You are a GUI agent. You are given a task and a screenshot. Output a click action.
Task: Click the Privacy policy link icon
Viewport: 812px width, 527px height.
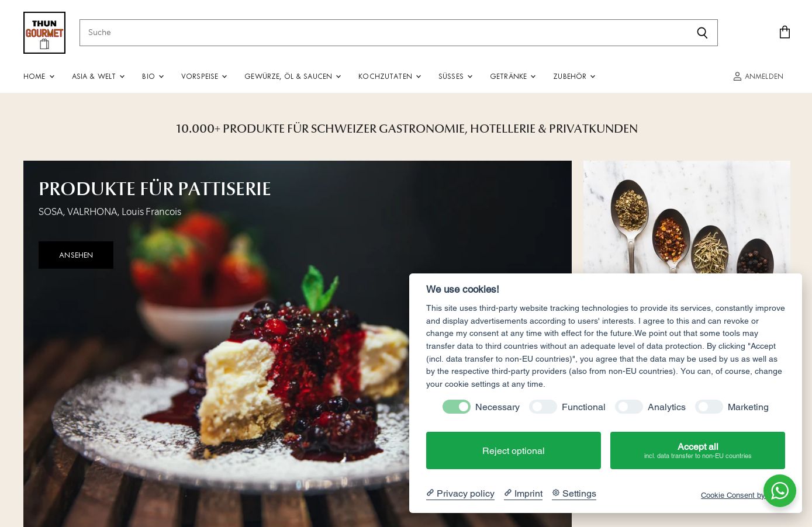click(x=430, y=493)
